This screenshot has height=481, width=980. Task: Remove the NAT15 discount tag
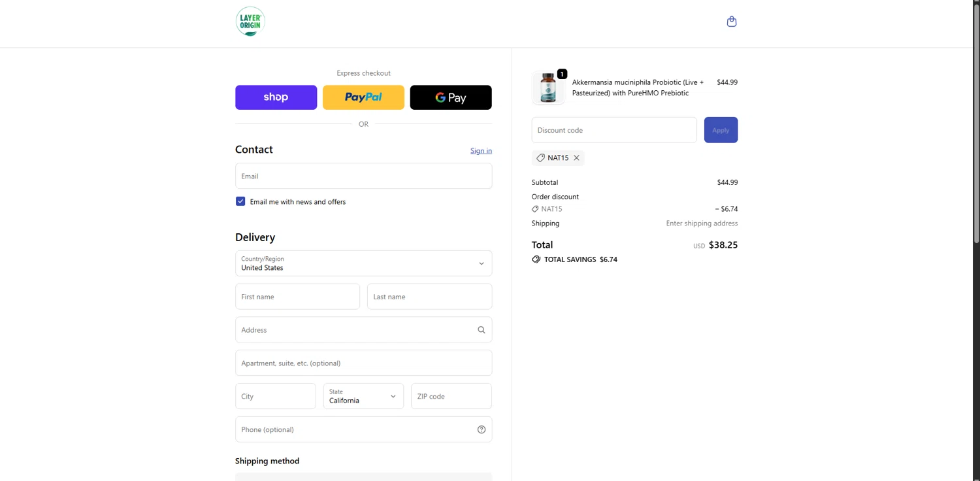[x=576, y=158]
